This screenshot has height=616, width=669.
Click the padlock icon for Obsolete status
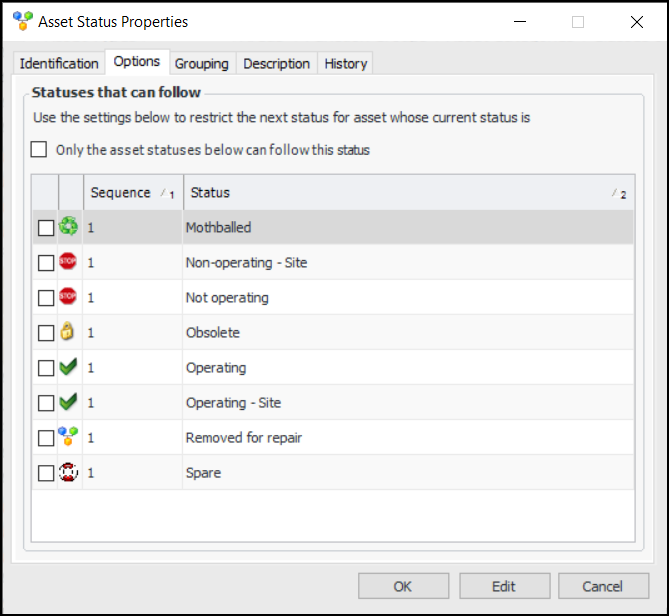tap(68, 332)
